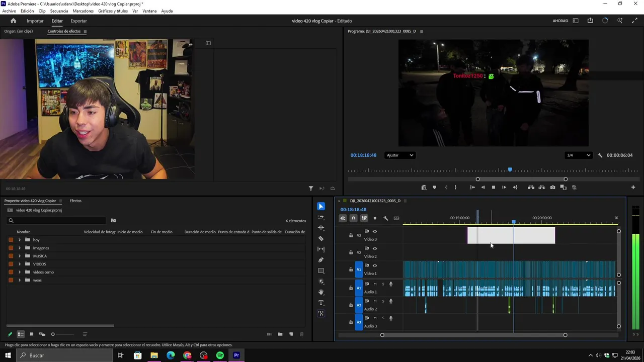Open the Archivo menu
Image resolution: width=644 pixels, height=362 pixels.
click(9, 11)
